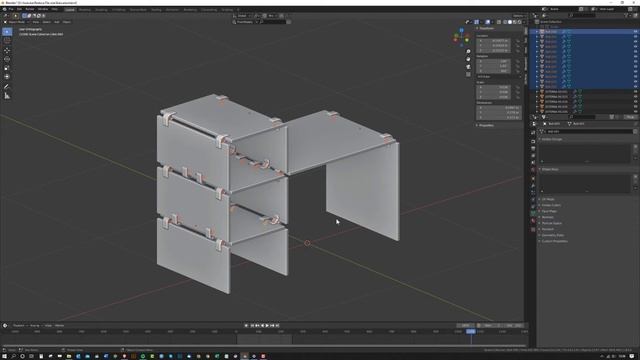Image resolution: width=640 pixels, height=360 pixels.
Task: Open the Options dropdown in the viewport header
Action: [x=518, y=16]
